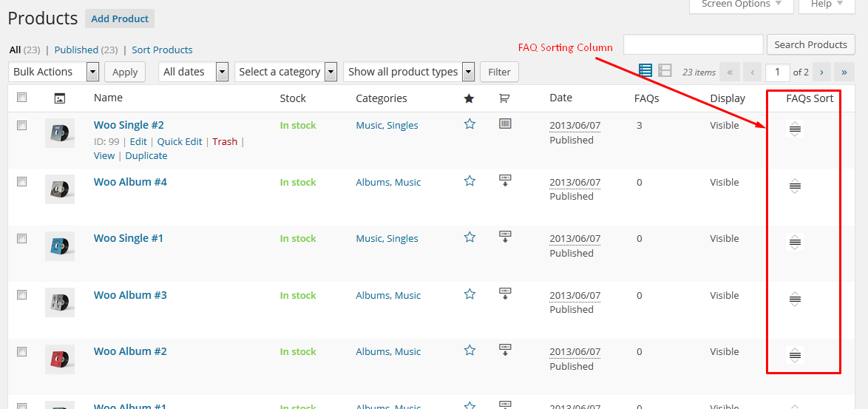This screenshot has height=409, width=868.
Task: Toggle featured star for Woo Single #2
Action: (x=469, y=124)
